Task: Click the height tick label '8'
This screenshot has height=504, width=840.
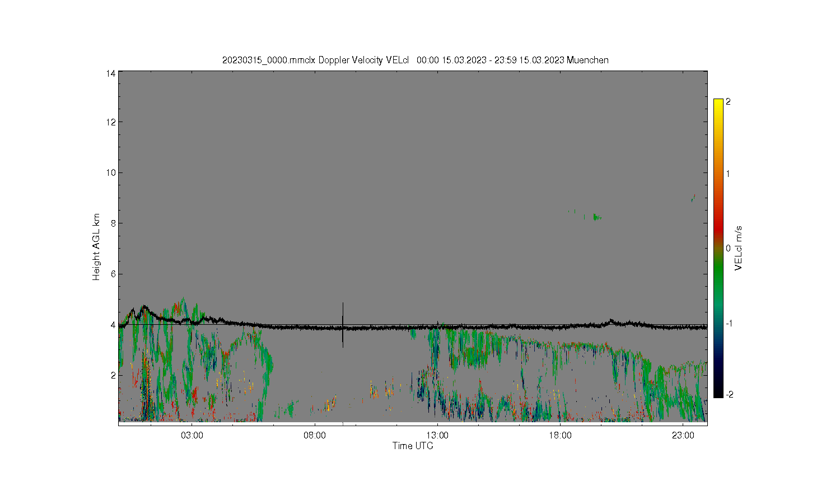Action: tap(113, 223)
